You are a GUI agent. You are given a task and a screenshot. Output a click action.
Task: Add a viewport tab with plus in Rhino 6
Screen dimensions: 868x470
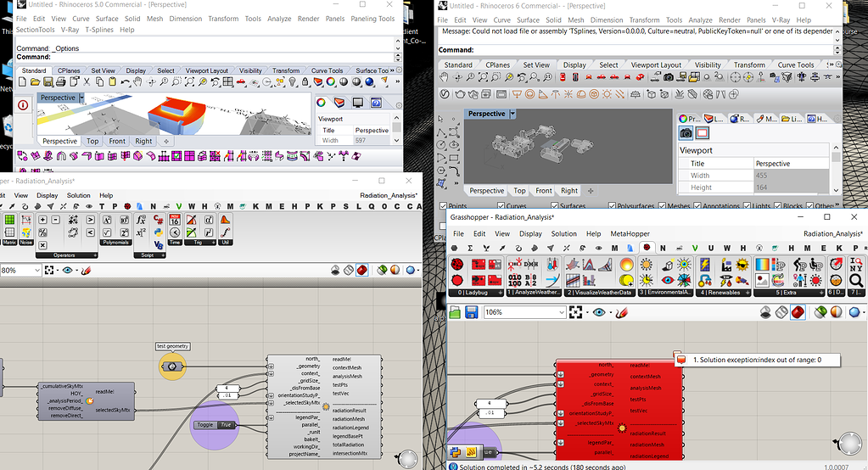(x=590, y=190)
